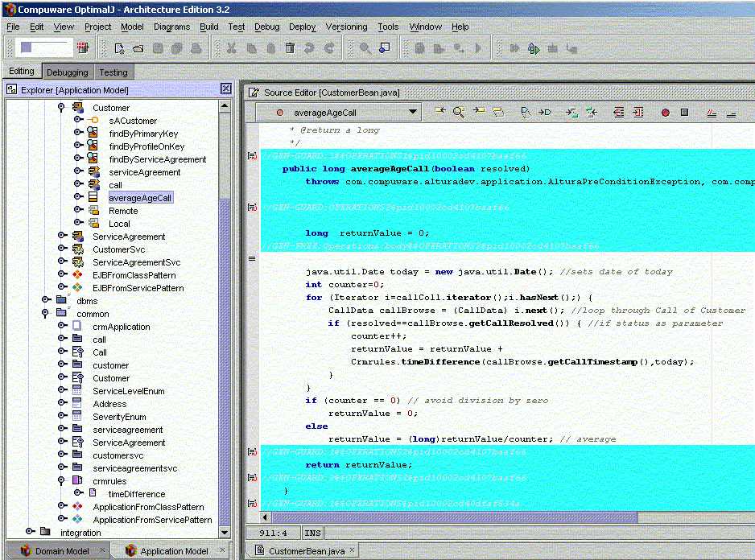Select timeDifference under crmrules

coord(137,494)
